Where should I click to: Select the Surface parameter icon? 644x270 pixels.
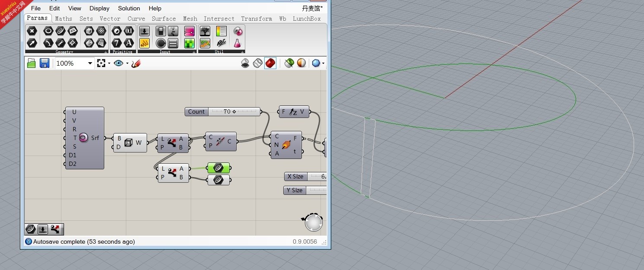(73, 31)
